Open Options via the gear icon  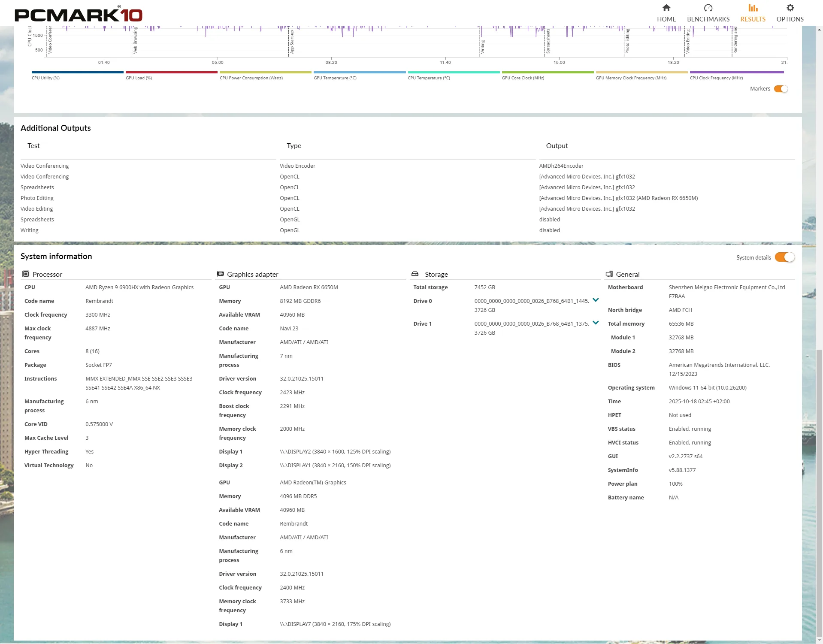[790, 8]
